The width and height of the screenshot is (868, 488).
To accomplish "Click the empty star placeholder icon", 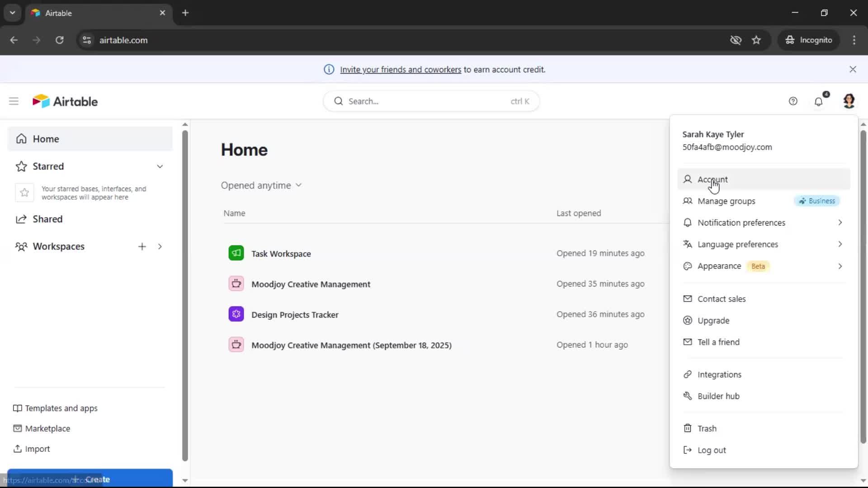I will pyautogui.click(x=24, y=192).
